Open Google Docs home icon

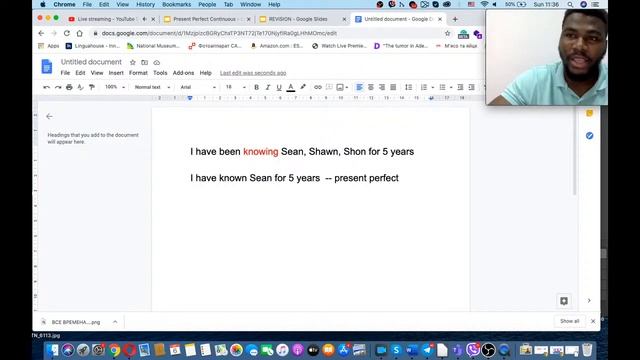[47, 67]
